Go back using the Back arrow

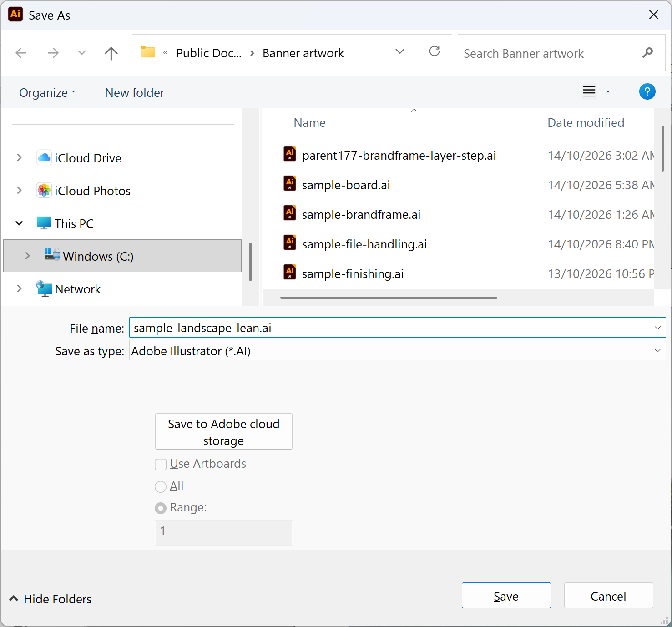[21, 53]
